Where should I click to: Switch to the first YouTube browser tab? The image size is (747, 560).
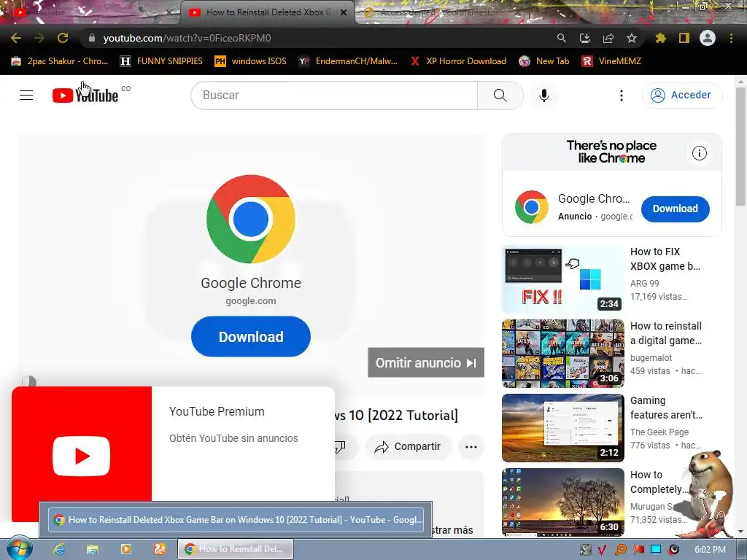click(90, 12)
